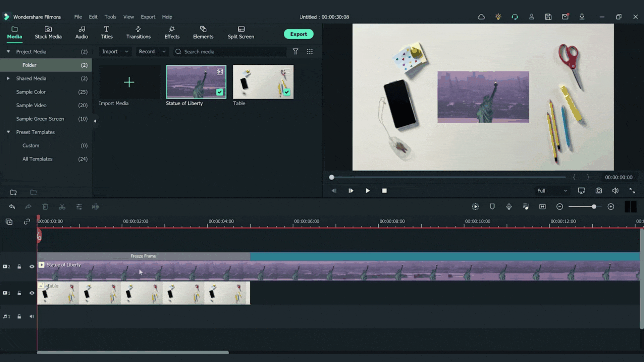Toggle lock on audio track 1
Screen dimensions: 644x362
pyautogui.click(x=19, y=316)
